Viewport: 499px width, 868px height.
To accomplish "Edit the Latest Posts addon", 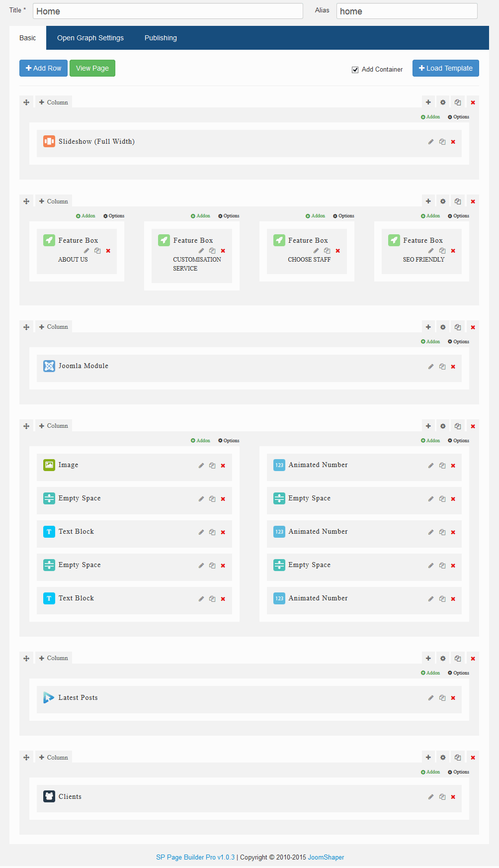I will click(431, 698).
